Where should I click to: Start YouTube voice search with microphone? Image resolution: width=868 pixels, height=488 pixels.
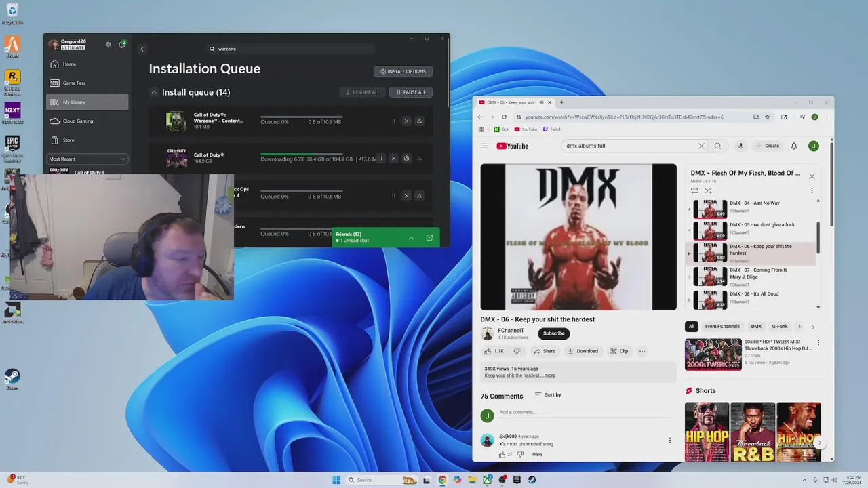tap(741, 146)
